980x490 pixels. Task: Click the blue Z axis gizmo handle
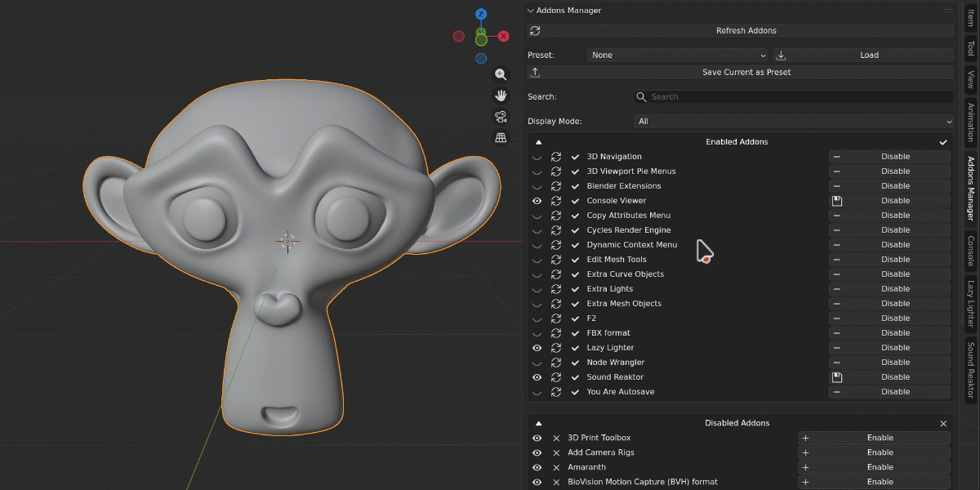pyautogui.click(x=481, y=14)
